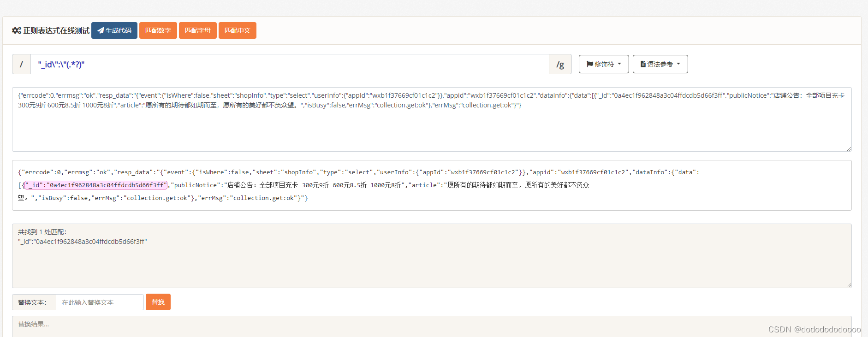This screenshot has width=868, height=337.
Task: Click the match results text area
Action: coord(432,256)
